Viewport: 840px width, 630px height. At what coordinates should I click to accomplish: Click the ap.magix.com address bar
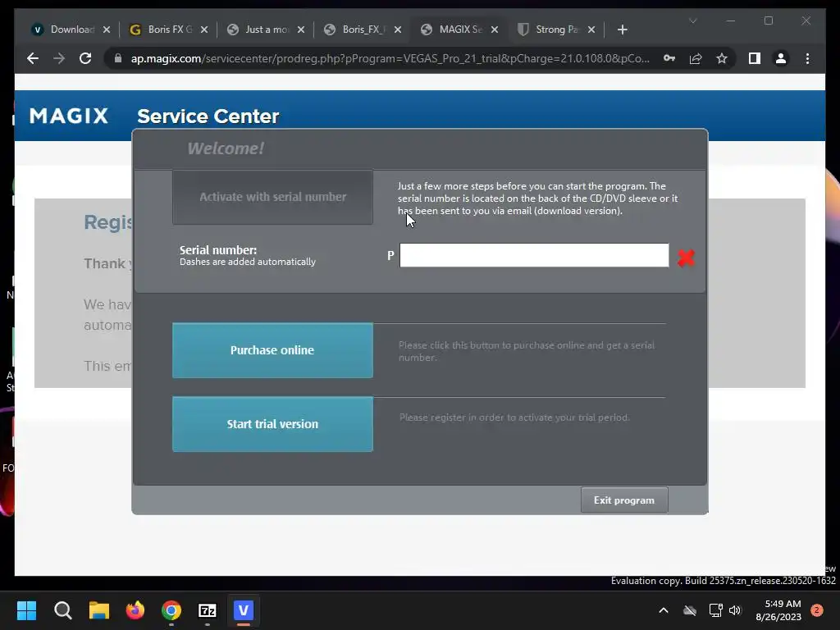[390, 58]
